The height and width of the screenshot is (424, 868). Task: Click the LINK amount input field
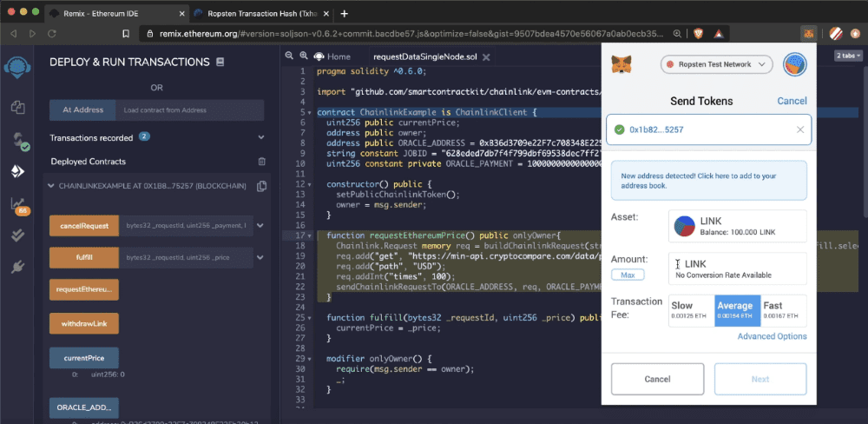click(x=737, y=268)
